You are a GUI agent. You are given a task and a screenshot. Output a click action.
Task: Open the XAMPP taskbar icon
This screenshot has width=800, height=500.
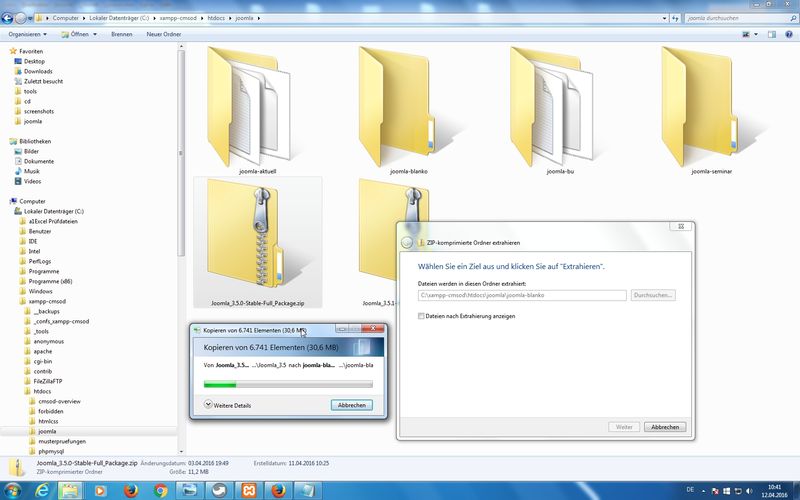[x=249, y=491]
